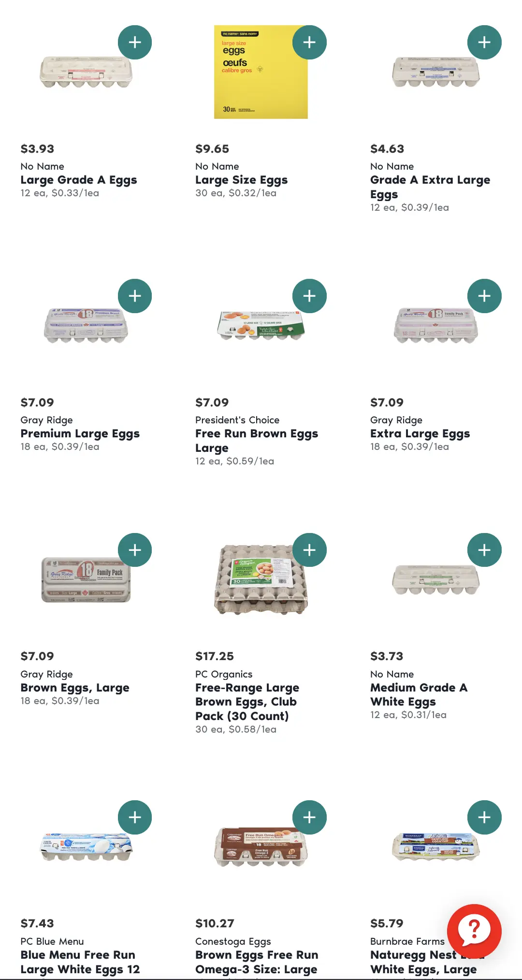Open Free Run Brown Eggs Large title
Screen dimensions: 522x980
[256, 440]
